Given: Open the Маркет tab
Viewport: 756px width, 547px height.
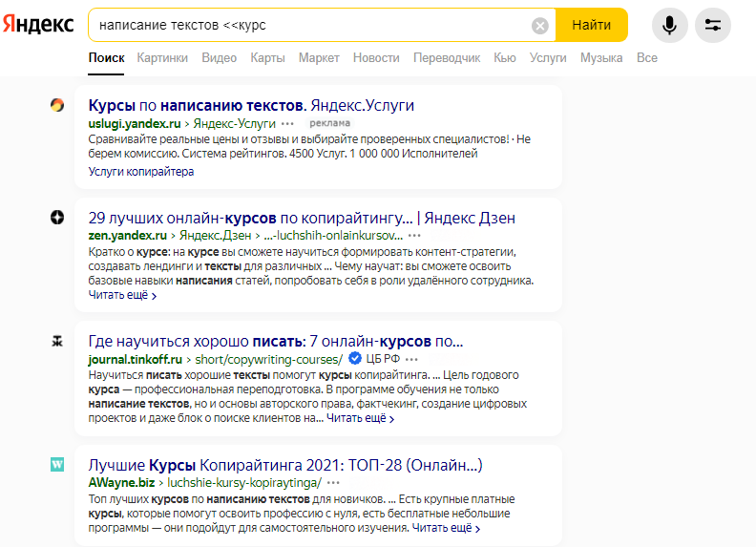Looking at the screenshot, I should (319, 58).
